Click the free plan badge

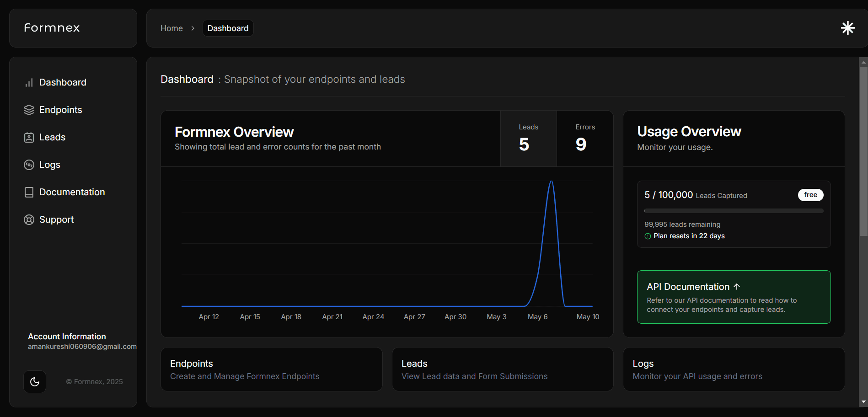810,195
